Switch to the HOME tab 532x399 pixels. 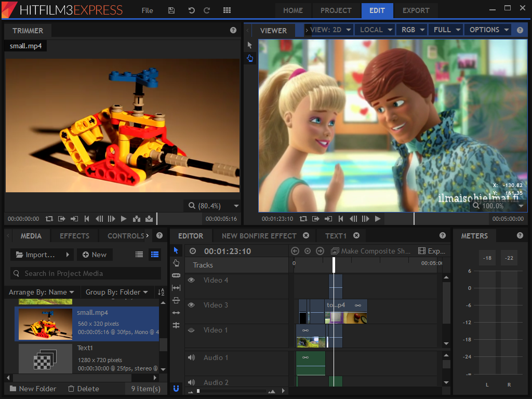tap(293, 10)
